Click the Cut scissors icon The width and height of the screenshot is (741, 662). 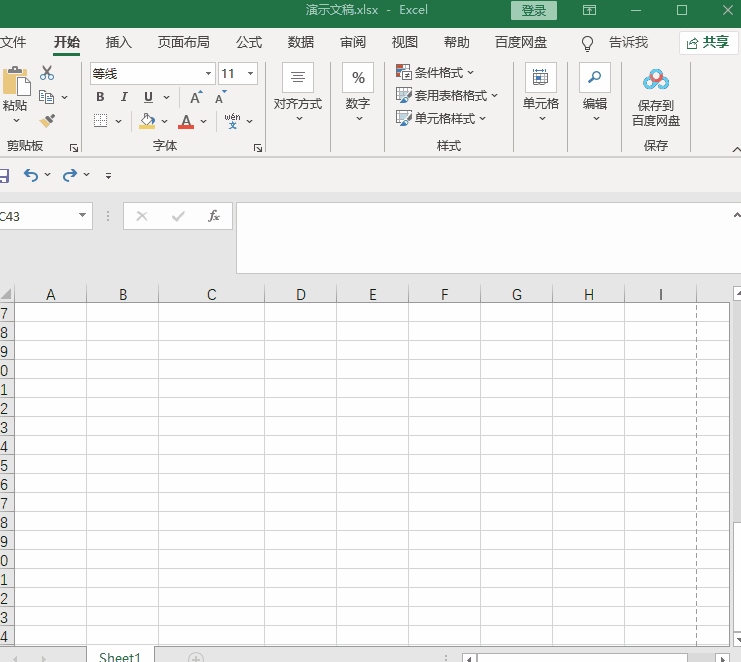point(47,74)
